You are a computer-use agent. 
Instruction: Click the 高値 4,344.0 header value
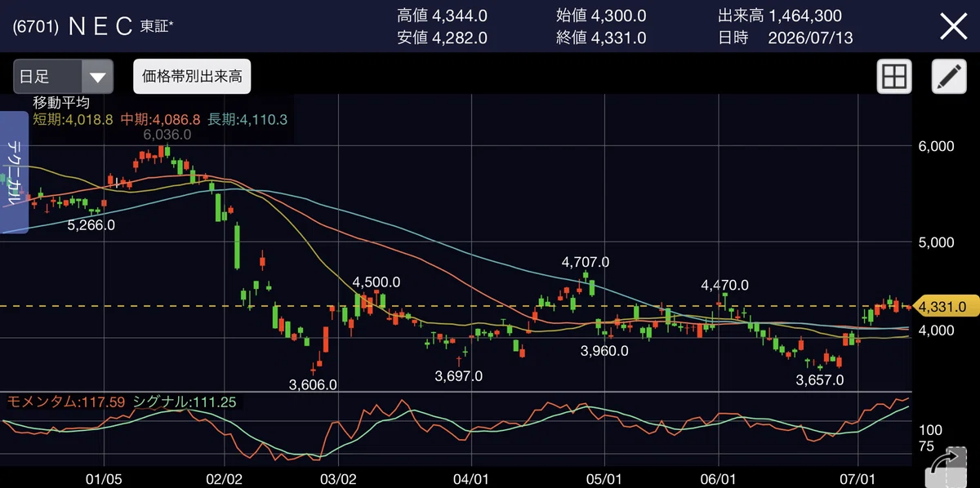442,16
